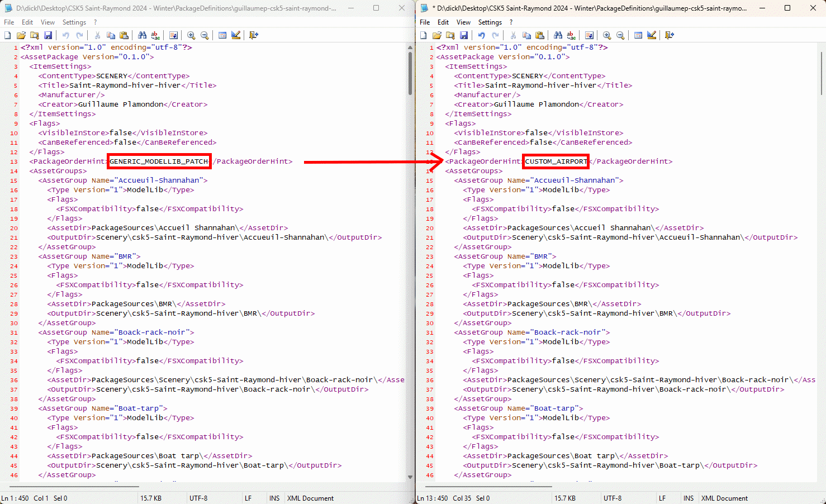The width and height of the screenshot is (826, 504).
Task: Click the Replace icon in the right window
Action: [571, 35]
